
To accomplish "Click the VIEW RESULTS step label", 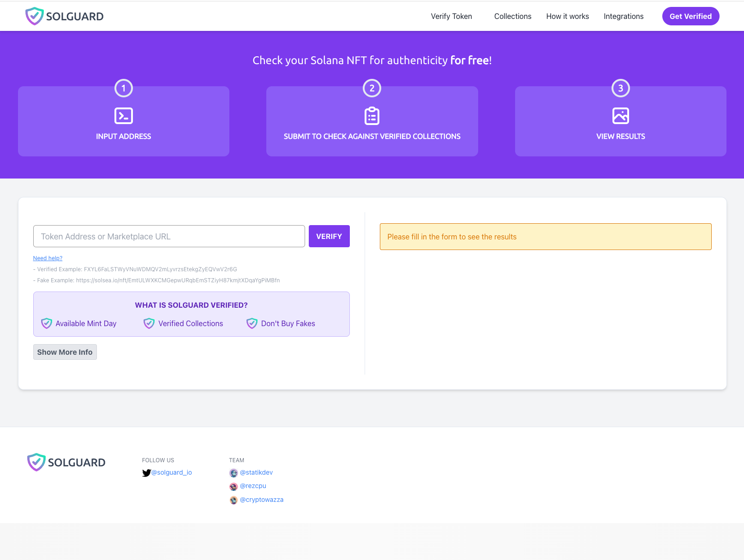I will click(621, 137).
